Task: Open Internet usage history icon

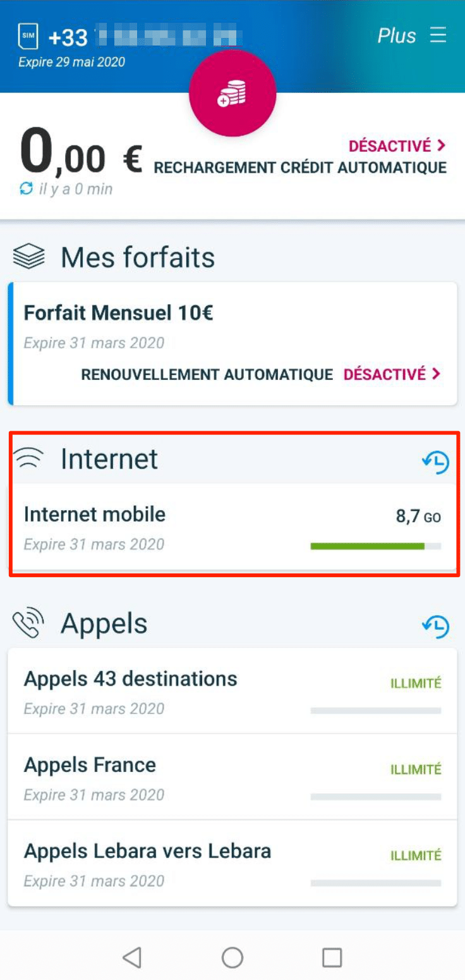Action: [435, 462]
